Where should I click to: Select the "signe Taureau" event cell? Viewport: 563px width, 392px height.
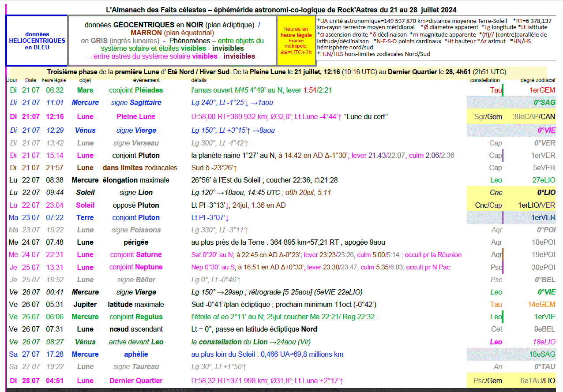point(136,366)
